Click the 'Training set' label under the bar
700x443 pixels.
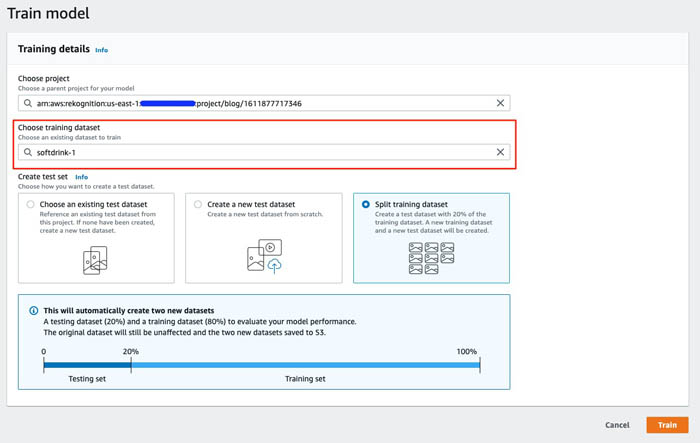click(x=305, y=379)
